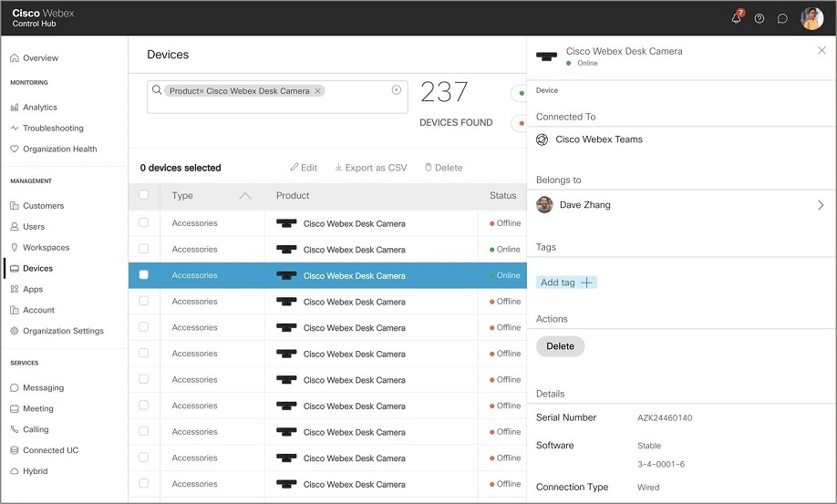The height and width of the screenshot is (504, 837).
Task: Click the search magnifier icon
Action: 157,89
